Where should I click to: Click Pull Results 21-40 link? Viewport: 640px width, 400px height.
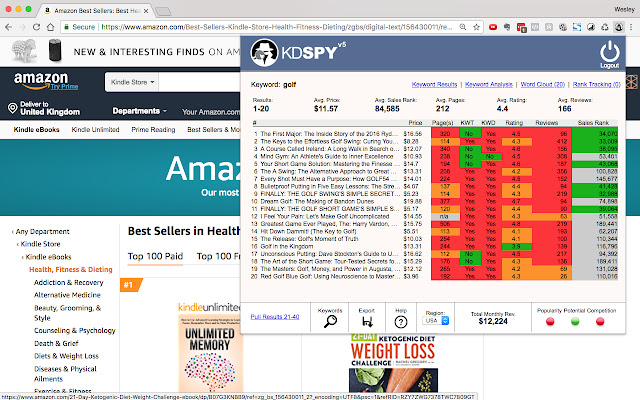[x=275, y=317]
